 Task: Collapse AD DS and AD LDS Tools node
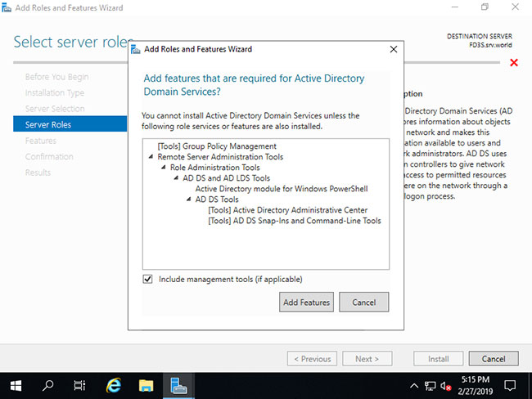click(176, 177)
